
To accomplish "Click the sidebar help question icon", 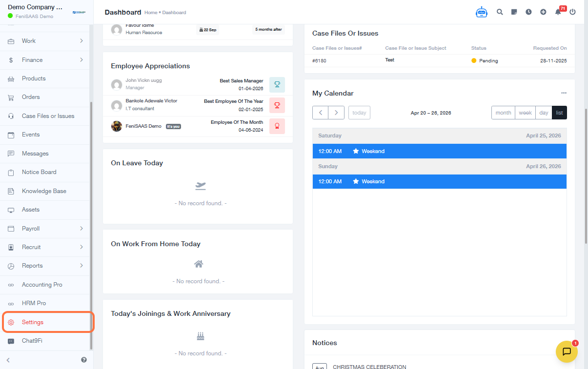I will click(x=84, y=360).
